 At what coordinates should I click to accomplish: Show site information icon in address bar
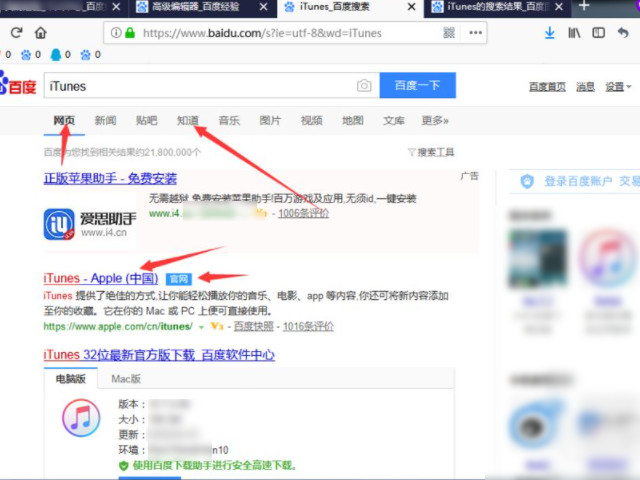tap(116, 33)
